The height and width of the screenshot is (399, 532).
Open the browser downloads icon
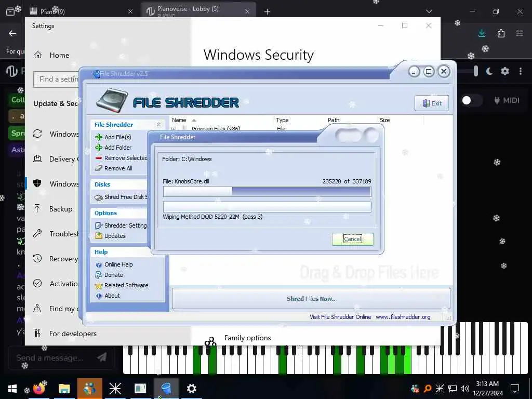482,33
